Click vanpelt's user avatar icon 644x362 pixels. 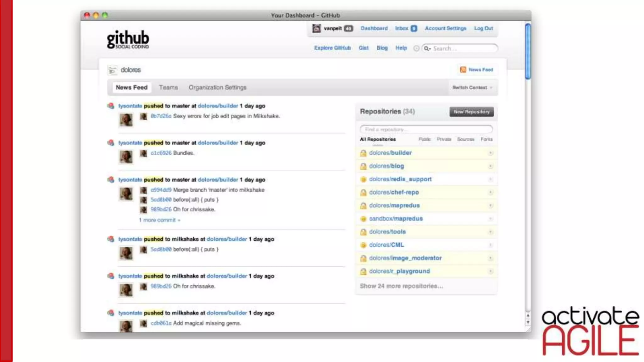[316, 28]
